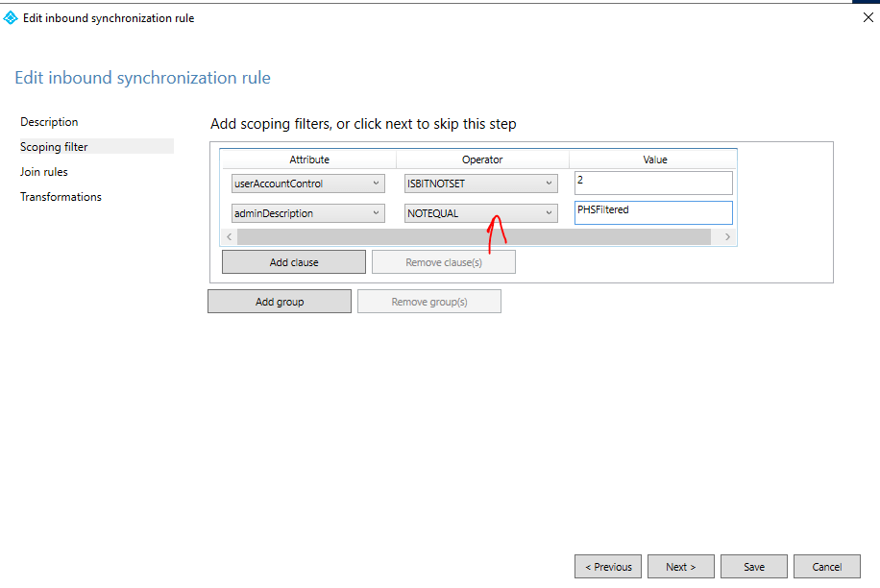
Task: Edit the PHSFiltered value field
Action: [x=653, y=212]
